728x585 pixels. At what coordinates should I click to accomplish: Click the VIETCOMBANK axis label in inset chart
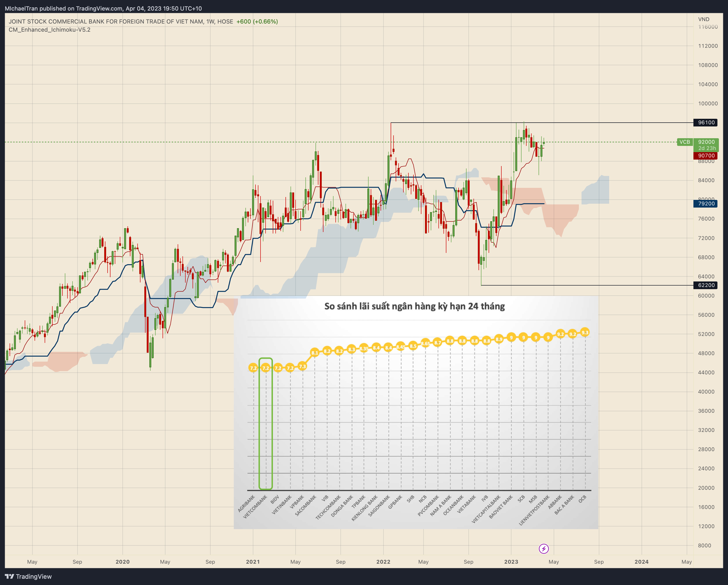pos(256,507)
